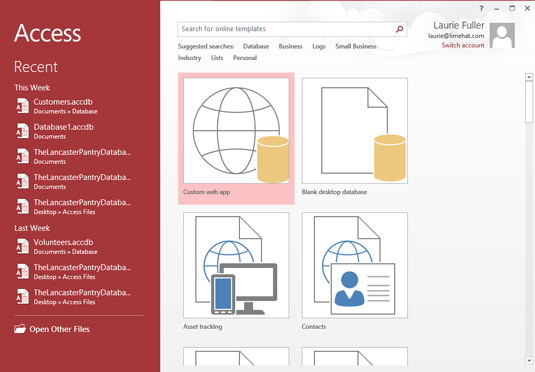Viewport: 535px width, 372px height.
Task: Open the Volunteers.accdb recent file name
Action: coord(63,242)
